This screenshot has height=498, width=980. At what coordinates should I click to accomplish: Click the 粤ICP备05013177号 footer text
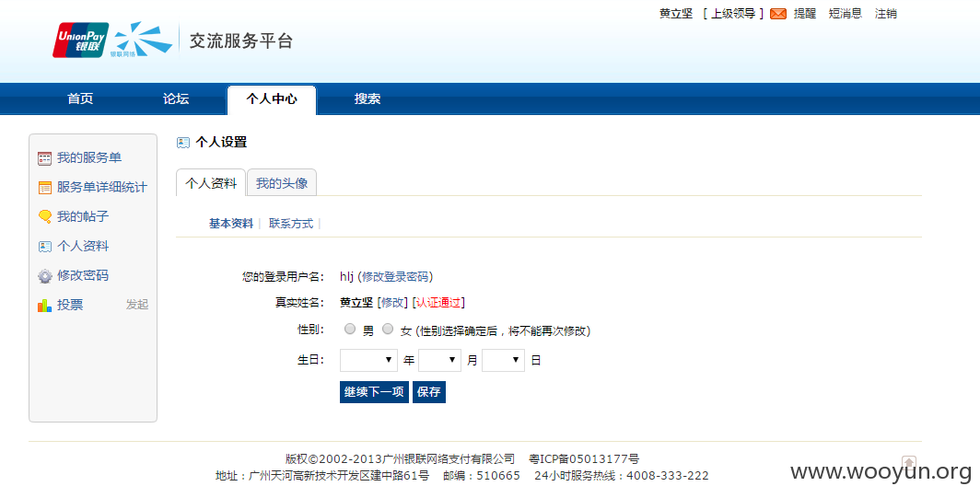[584, 459]
